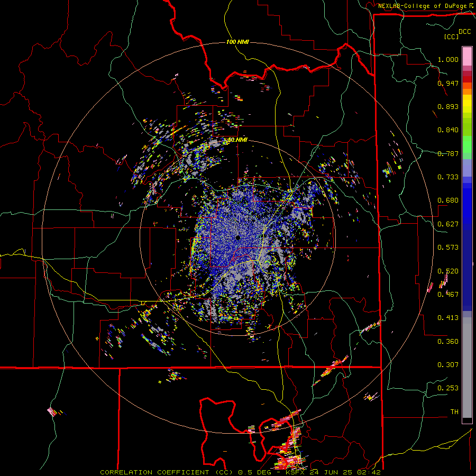
Task: Click the NEXLAB-College of DuPage label
Action: tap(423, 6)
